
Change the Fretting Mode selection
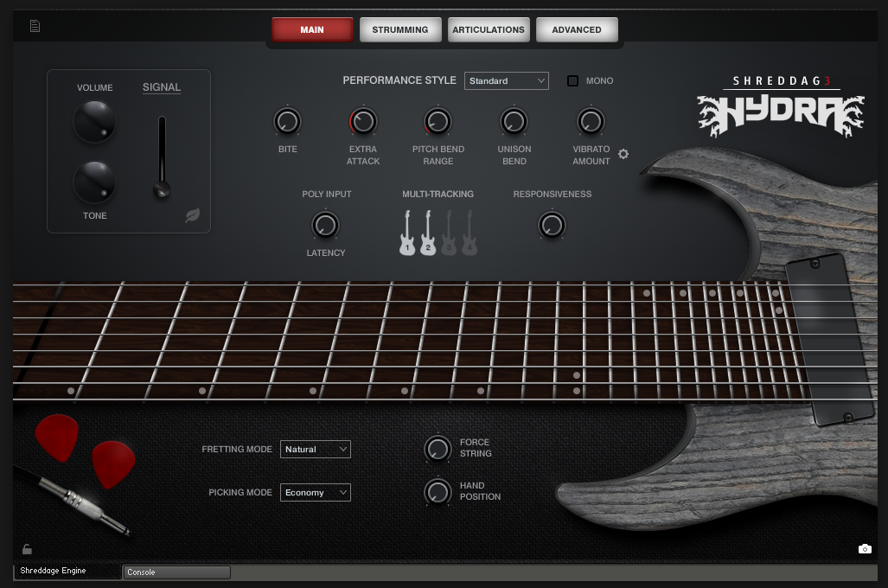[316, 449]
